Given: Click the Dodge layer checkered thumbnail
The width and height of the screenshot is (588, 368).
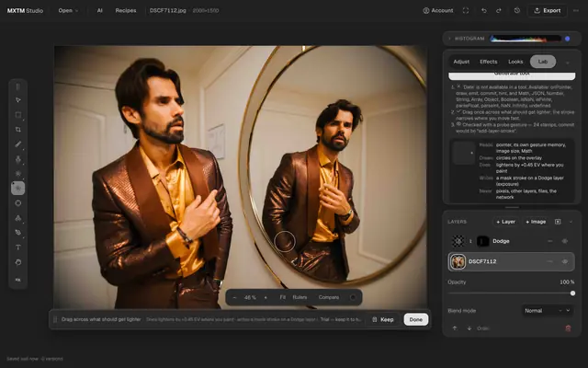Looking at the screenshot, I should point(458,241).
